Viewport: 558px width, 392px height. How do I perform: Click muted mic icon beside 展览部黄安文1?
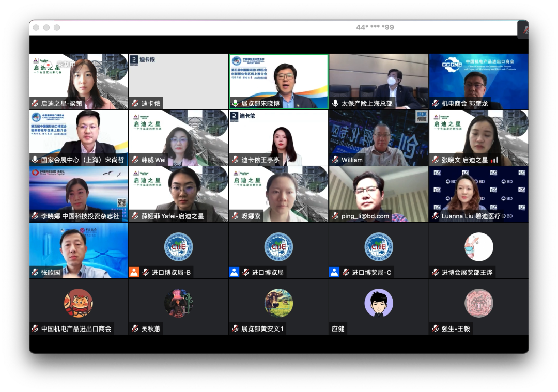coord(235,328)
